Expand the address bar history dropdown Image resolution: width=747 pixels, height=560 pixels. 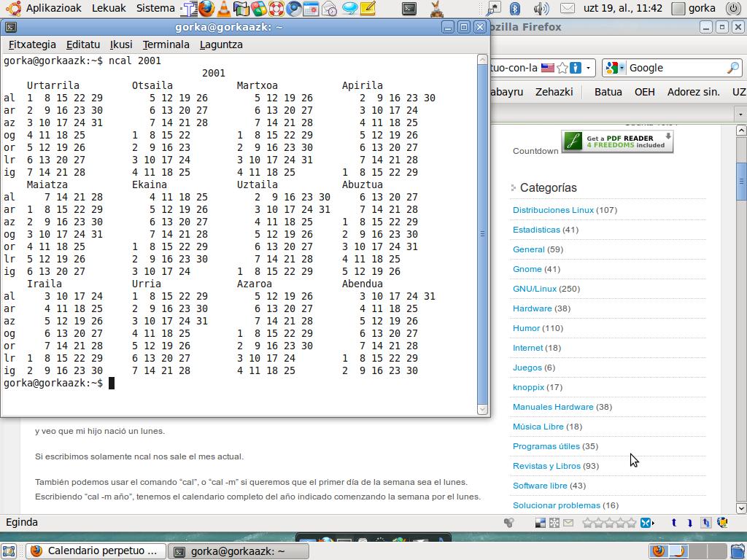click(x=589, y=68)
